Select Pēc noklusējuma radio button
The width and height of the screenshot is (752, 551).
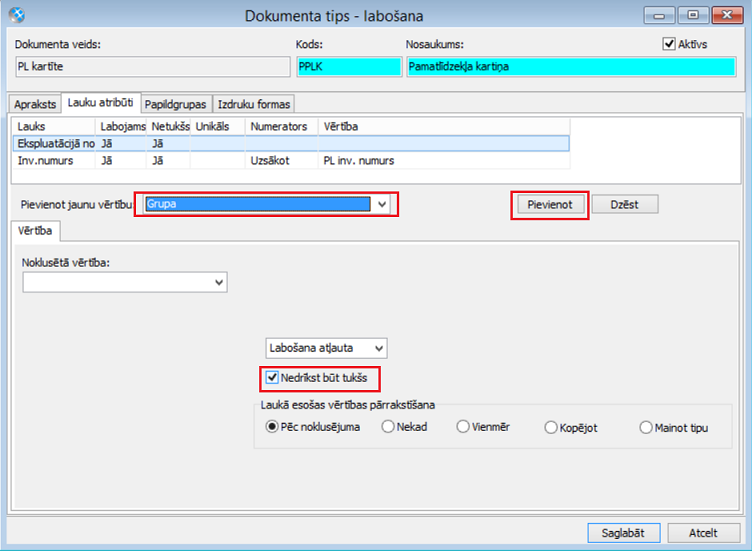(271, 426)
